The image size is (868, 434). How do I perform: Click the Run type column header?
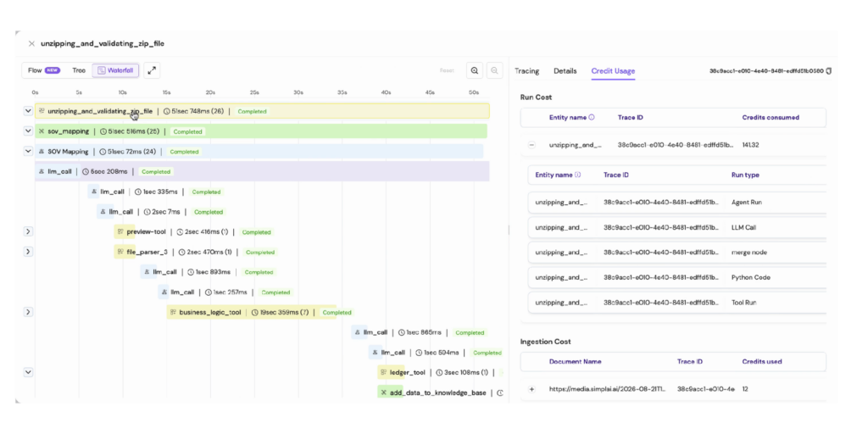pos(745,175)
